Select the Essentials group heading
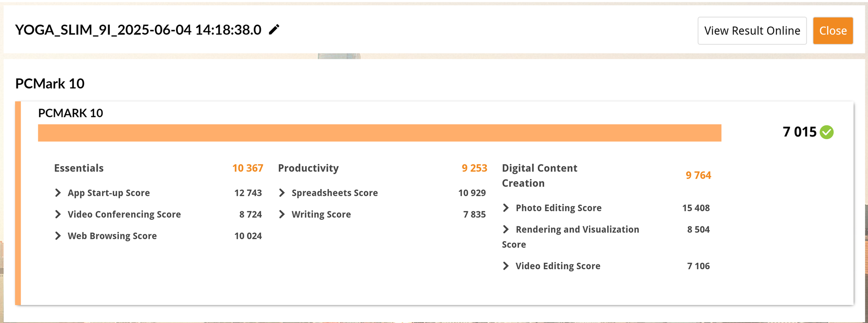This screenshot has height=323, width=868. [x=79, y=168]
